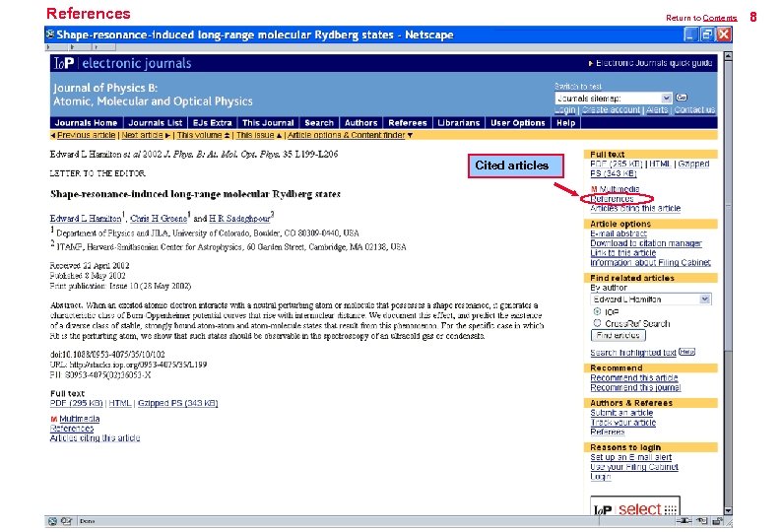Open HTML full text in sidebar
Image resolution: width=782 pixels, height=532 pixels.
660,164
